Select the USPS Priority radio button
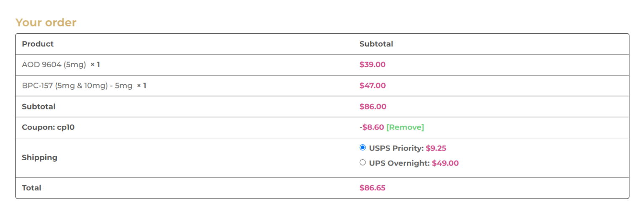The height and width of the screenshot is (205, 644). (363, 148)
